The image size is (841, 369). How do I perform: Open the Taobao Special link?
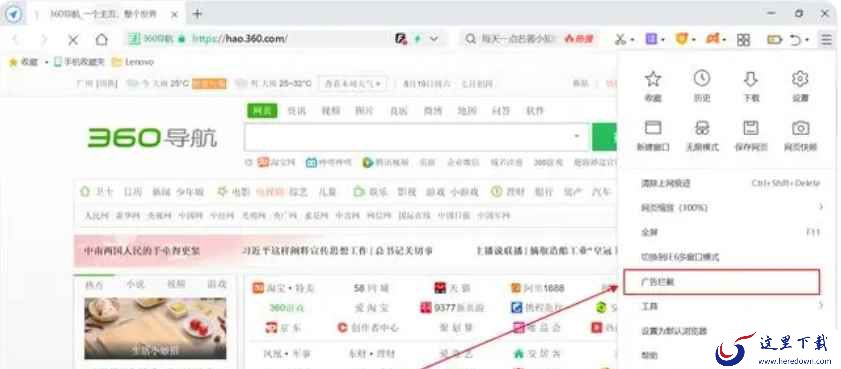click(284, 288)
